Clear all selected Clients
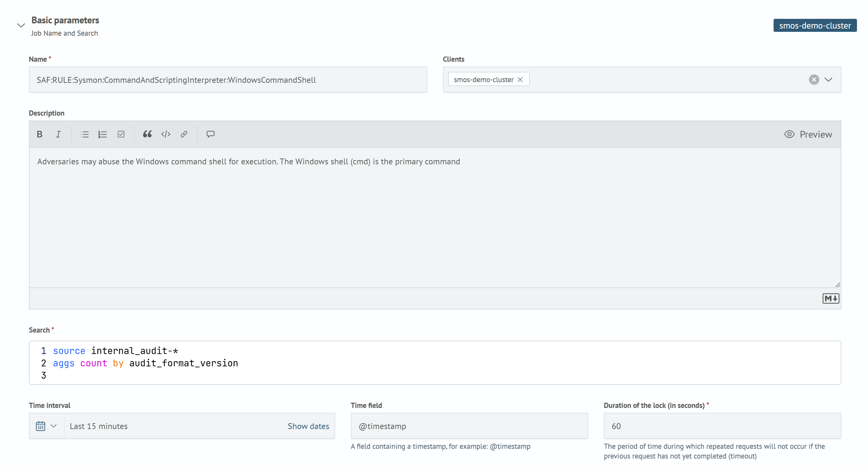This screenshot has width=868, height=468. point(813,80)
